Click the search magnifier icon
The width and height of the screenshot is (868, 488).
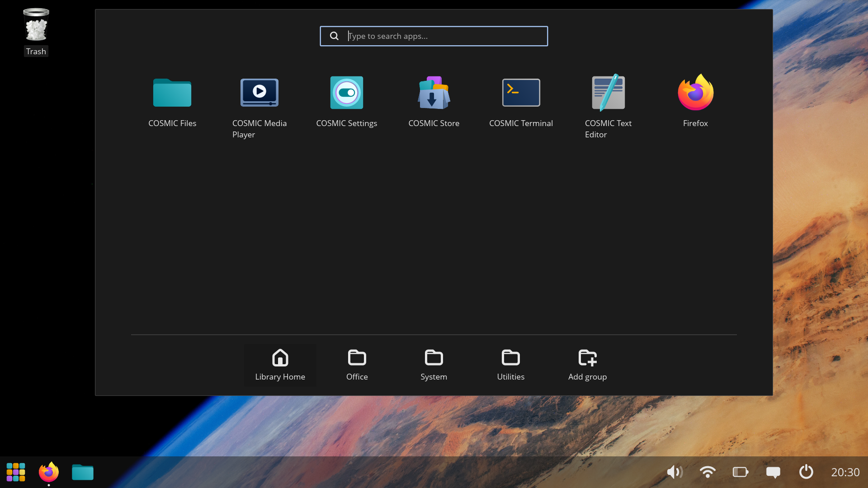[334, 36]
